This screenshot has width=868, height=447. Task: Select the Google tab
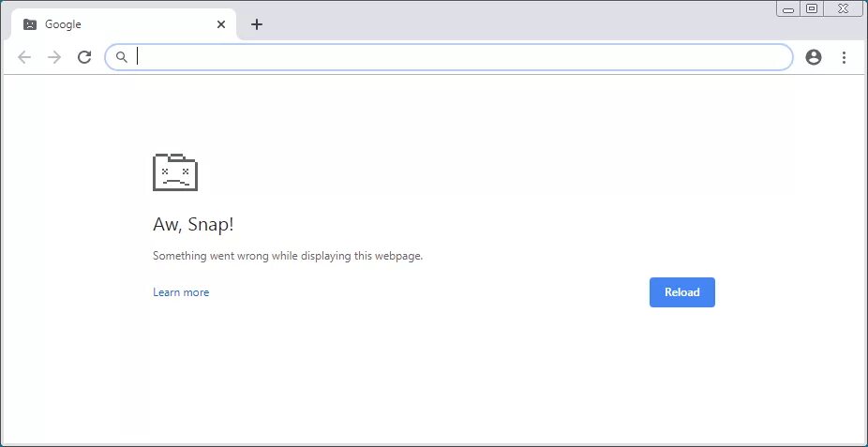(124, 24)
